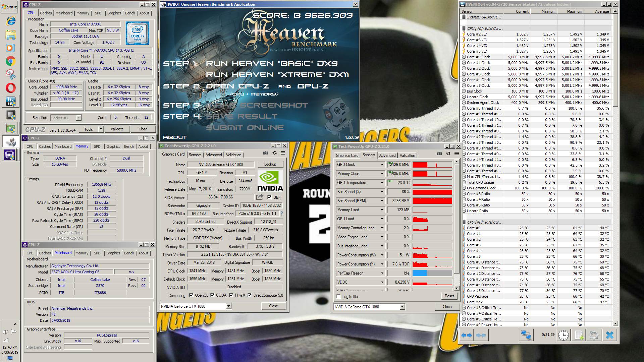Expand Fan Speed (%) sensor dropdown
Screen dimensions: 644x362
click(382, 192)
